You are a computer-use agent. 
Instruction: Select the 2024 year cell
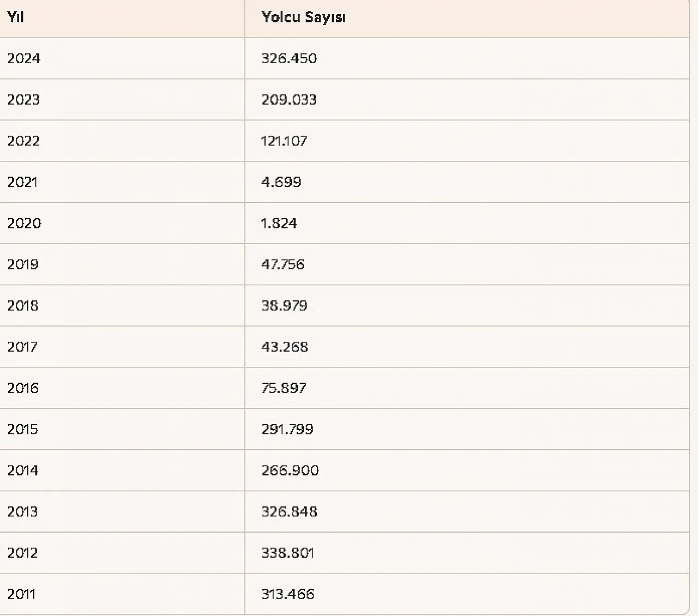click(x=24, y=58)
